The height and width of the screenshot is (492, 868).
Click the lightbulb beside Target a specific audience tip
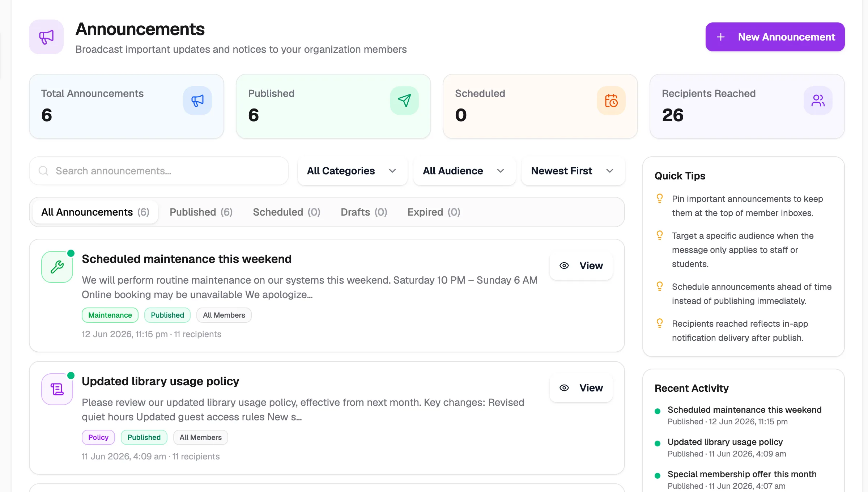(660, 235)
